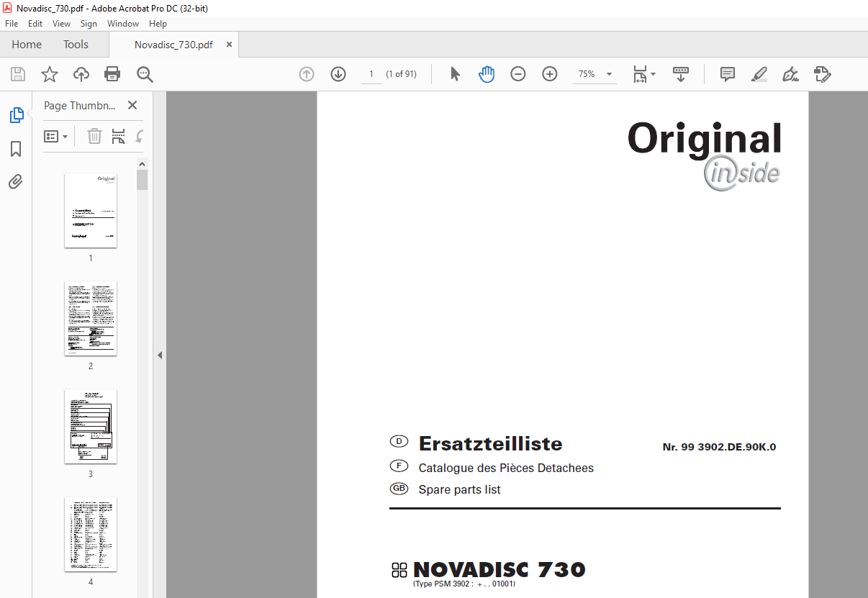
Task: Open the Window menu
Action: coord(123,24)
